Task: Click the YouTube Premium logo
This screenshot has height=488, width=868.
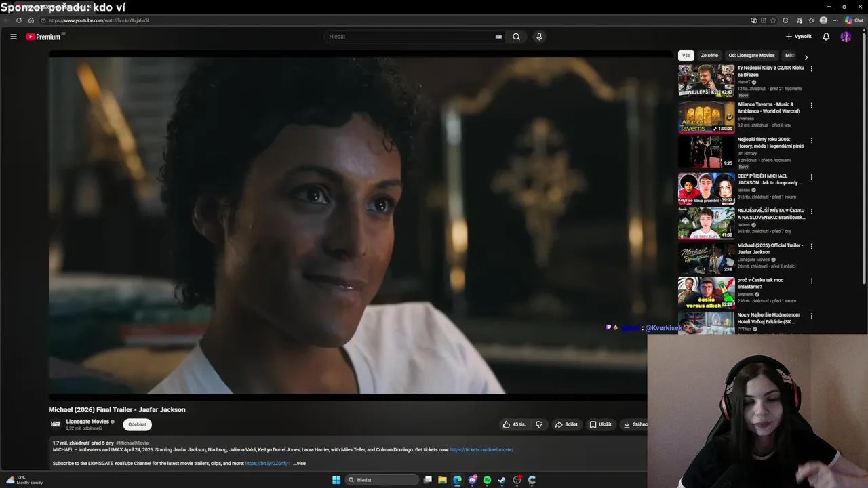Action: click(x=44, y=37)
